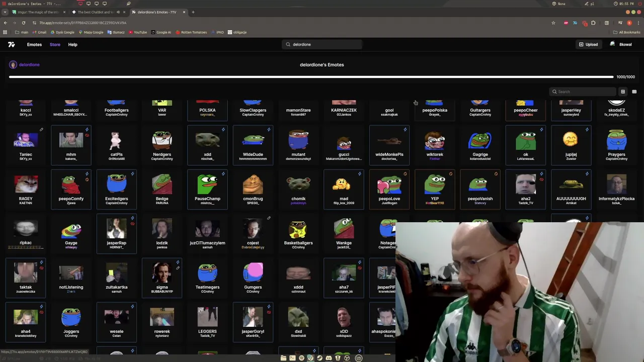Open the Help nav item
The height and width of the screenshot is (362, 644).
click(x=72, y=44)
